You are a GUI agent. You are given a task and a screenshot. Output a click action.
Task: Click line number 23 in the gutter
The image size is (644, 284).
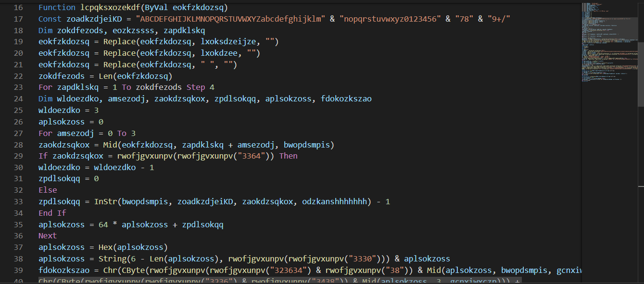coord(18,87)
